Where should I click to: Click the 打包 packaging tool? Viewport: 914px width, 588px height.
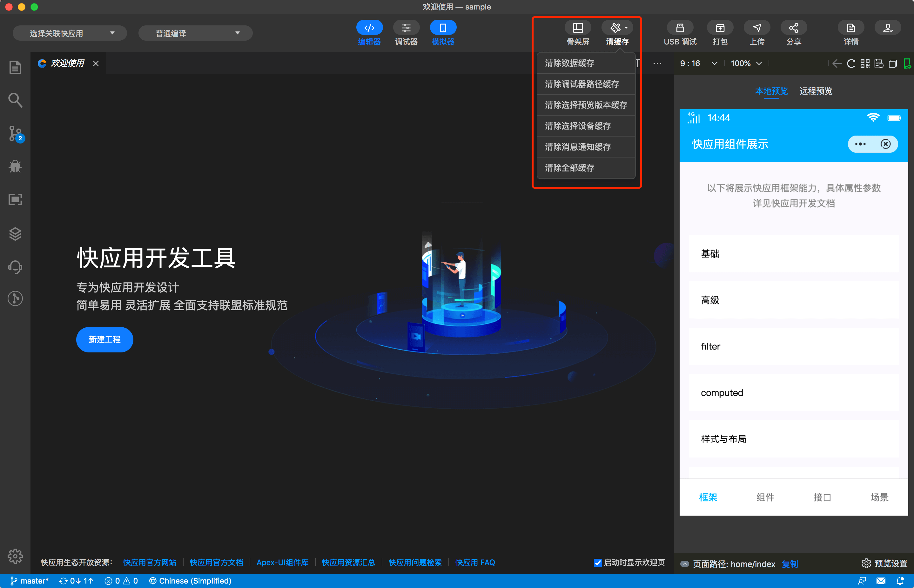pyautogui.click(x=720, y=32)
